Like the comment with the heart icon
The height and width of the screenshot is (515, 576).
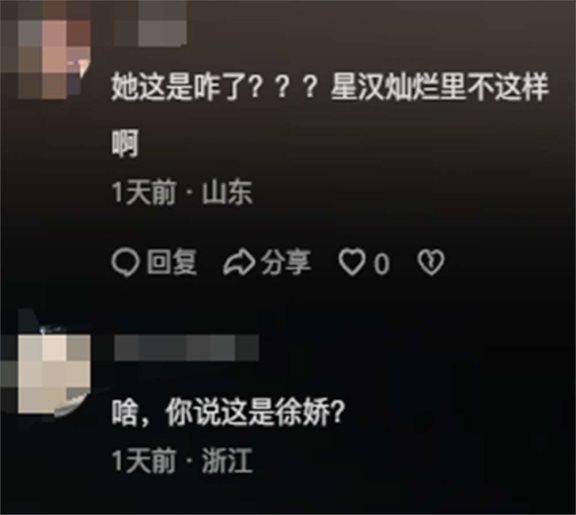[352, 262]
